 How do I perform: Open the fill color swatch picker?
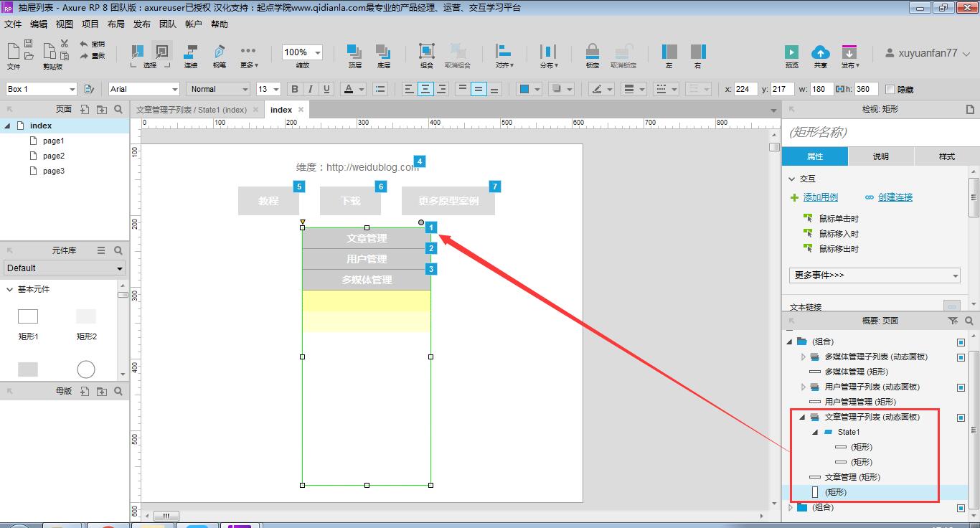pos(524,89)
